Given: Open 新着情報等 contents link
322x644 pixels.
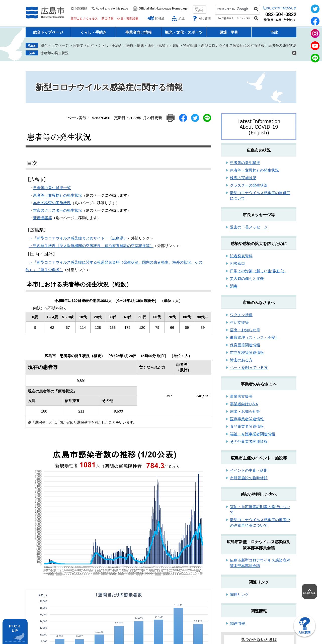Looking at the screenshot, I should click(x=42, y=218).
